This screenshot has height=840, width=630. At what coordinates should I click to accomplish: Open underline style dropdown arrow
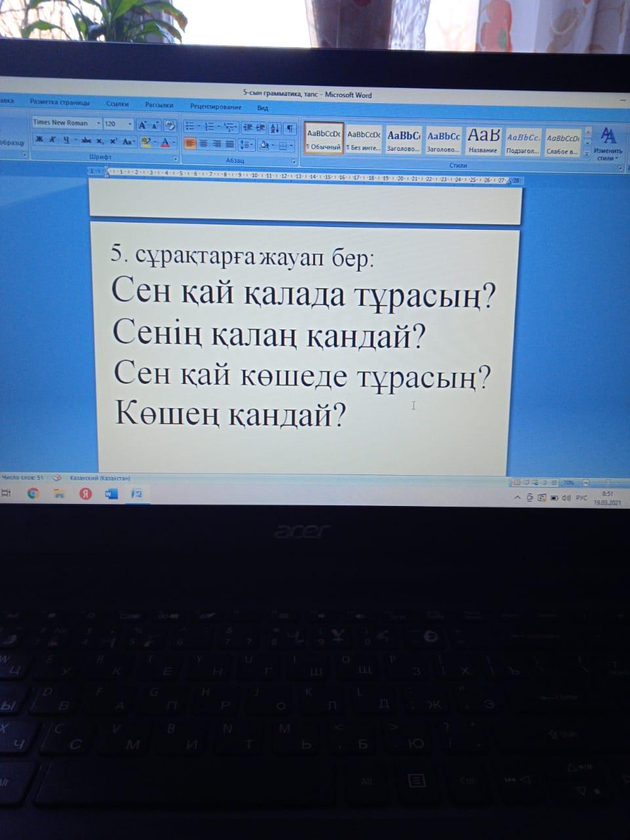74,140
